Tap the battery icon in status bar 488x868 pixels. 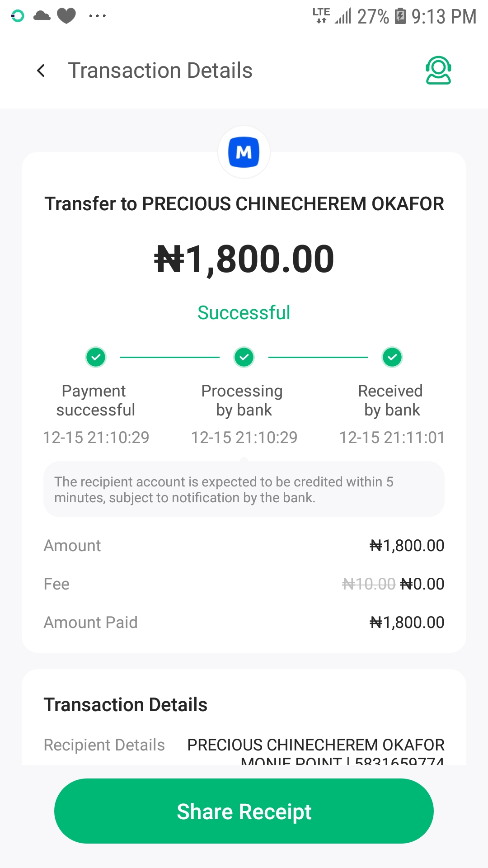click(400, 16)
